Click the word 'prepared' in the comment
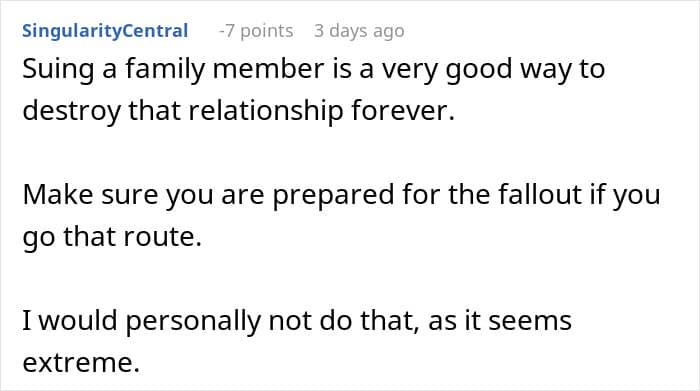The height and width of the screenshot is (391, 700). [x=333, y=196]
